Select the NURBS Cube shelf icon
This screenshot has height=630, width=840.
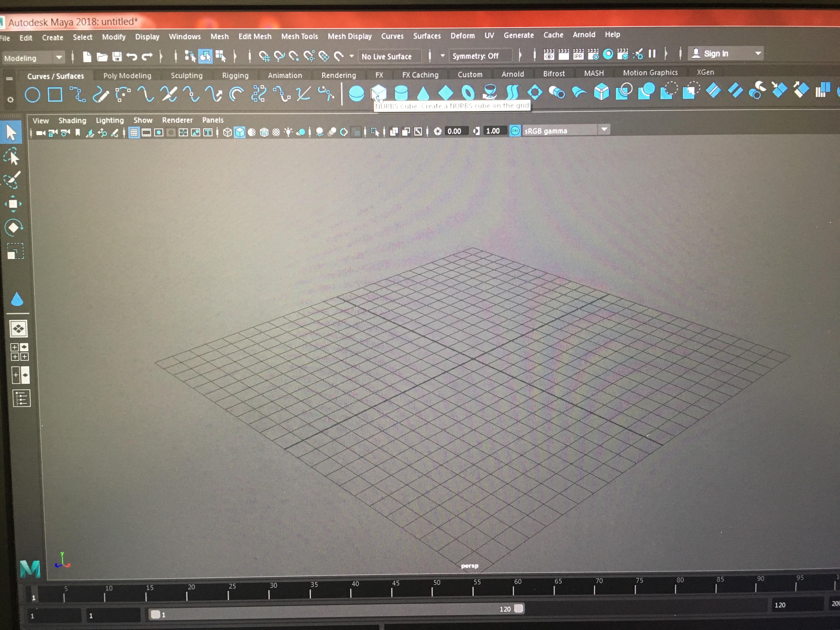(x=378, y=92)
